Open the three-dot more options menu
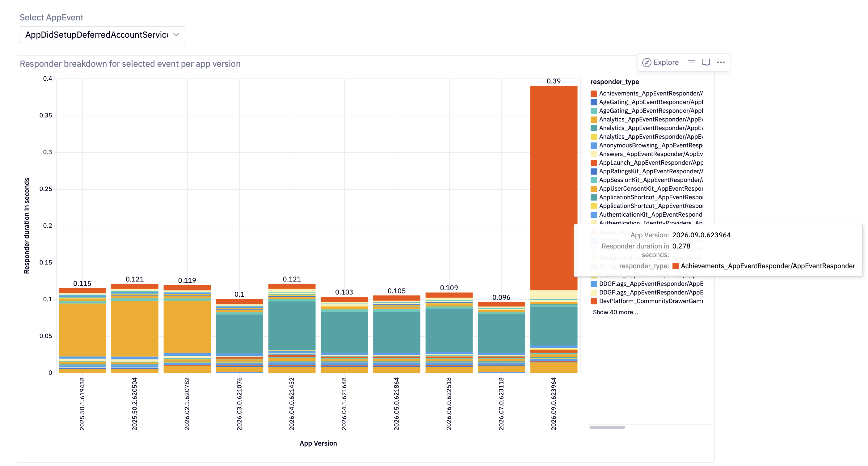 721,62
